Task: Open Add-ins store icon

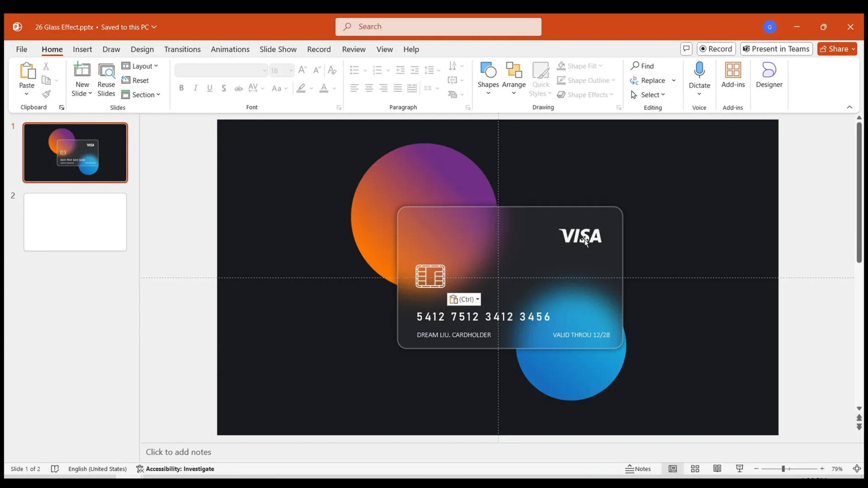Action: pos(733,75)
